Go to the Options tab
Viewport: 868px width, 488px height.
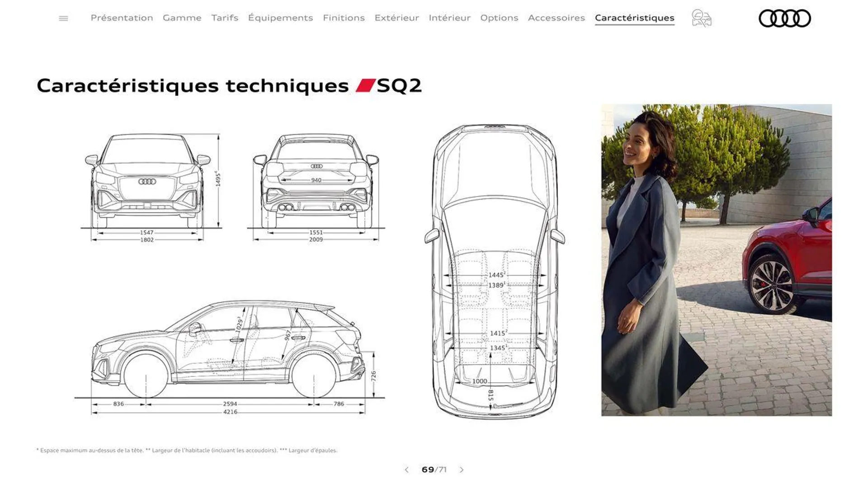[x=499, y=18]
